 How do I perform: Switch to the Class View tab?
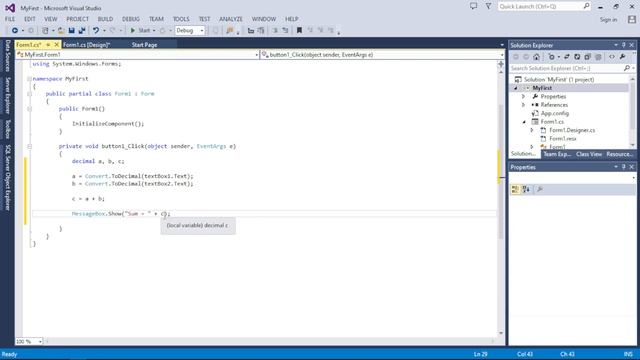[x=589, y=154]
